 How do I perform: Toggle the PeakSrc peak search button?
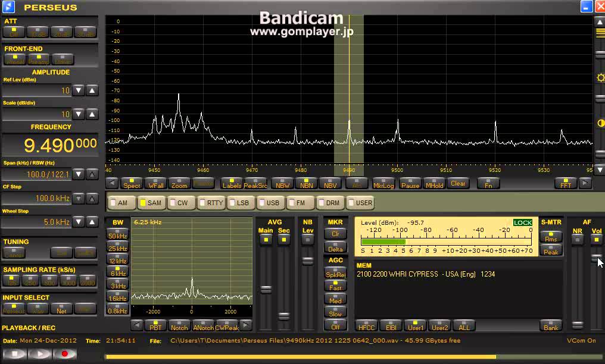pos(255,183)
